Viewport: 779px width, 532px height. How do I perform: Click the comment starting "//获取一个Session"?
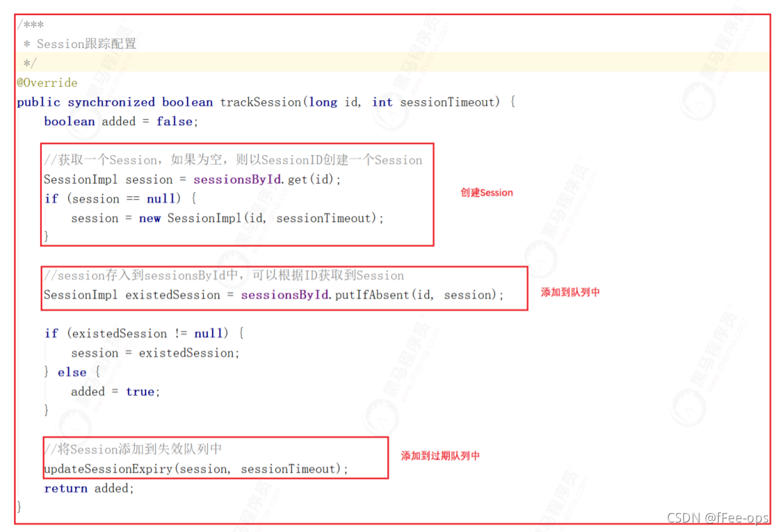(x=233, y=160)
